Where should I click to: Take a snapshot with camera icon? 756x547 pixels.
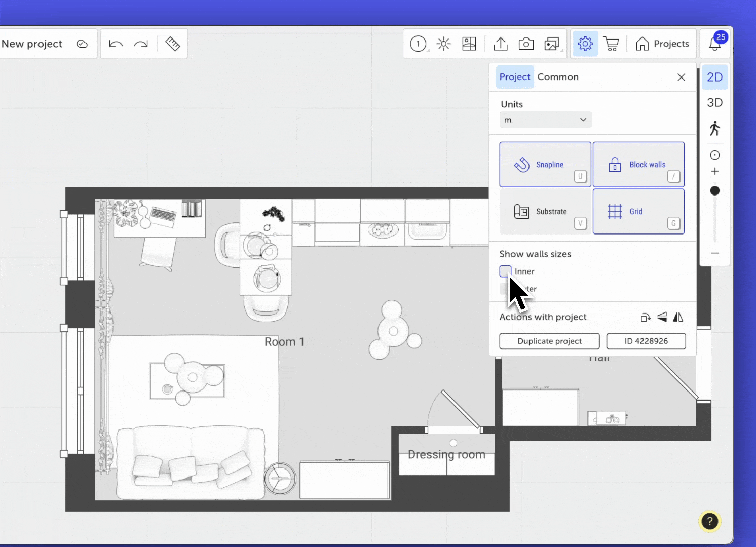click(526, 44)
